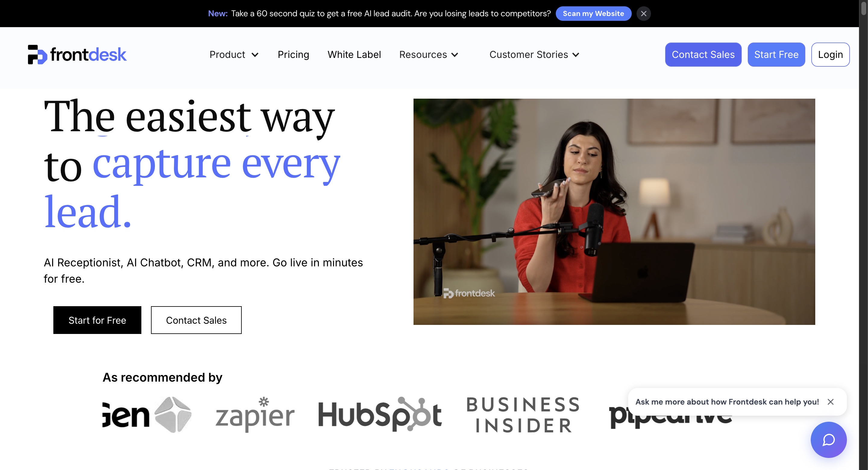Click the header Contact Sales button
Screen dimensions: 868x470
pyautogui.click(x=703, y=55)
